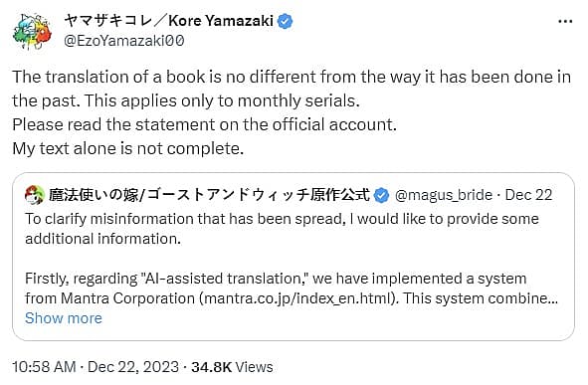Open the three-dot more options menu
Viewport: 588px width, 385px height.
pyautogui.click(x=565, y=22)
